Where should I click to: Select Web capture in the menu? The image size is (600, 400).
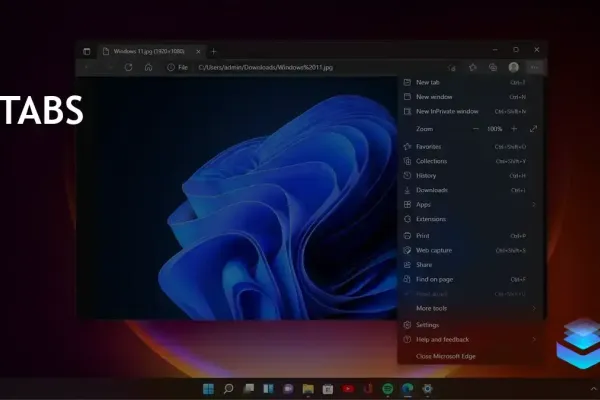click(x=470, y=250)
